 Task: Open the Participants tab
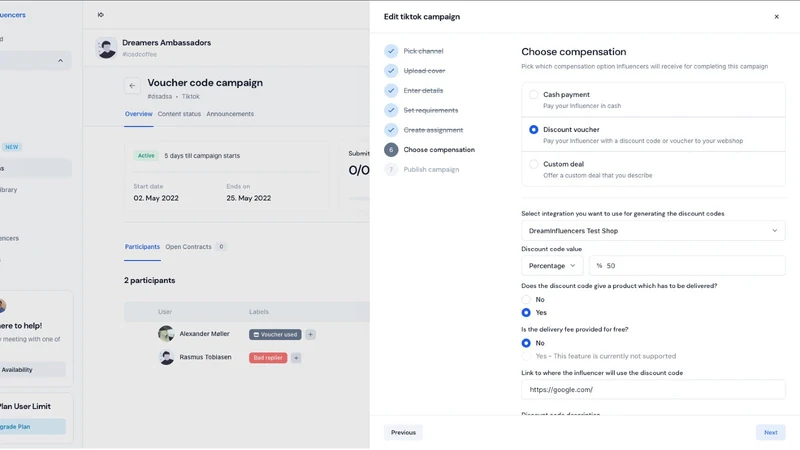tap(142, 247)
